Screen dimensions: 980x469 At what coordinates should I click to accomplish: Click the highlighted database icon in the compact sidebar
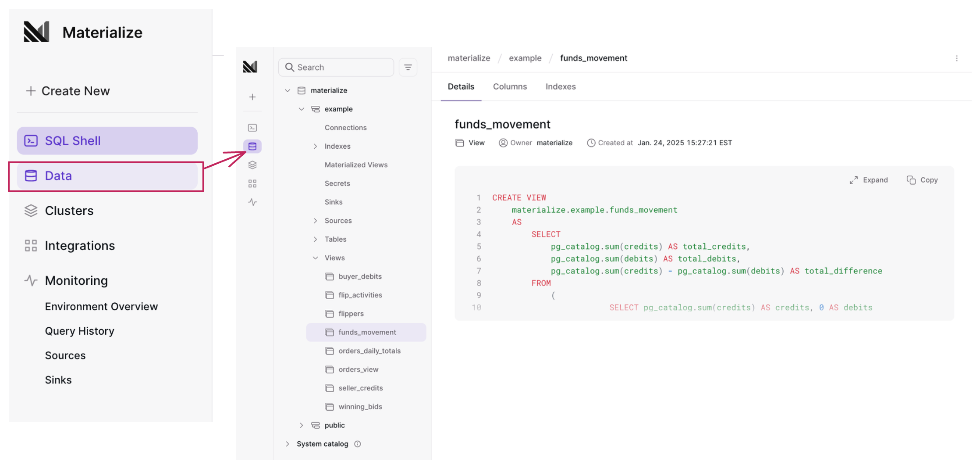[252, 146]
